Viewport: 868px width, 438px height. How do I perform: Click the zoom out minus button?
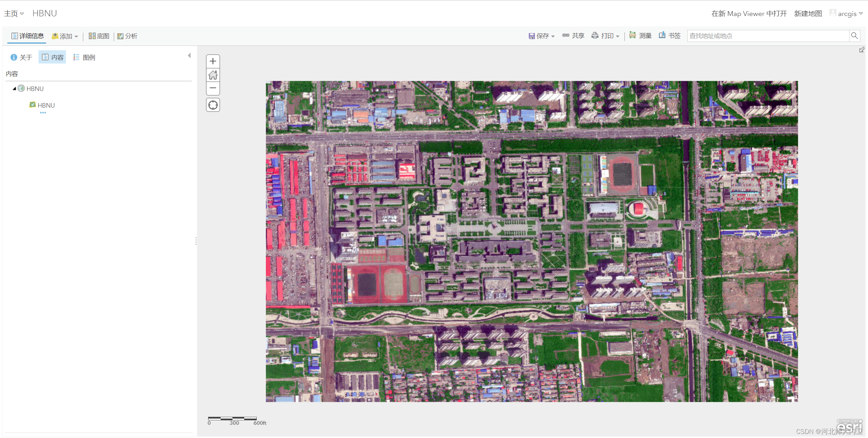pos(213,88)
